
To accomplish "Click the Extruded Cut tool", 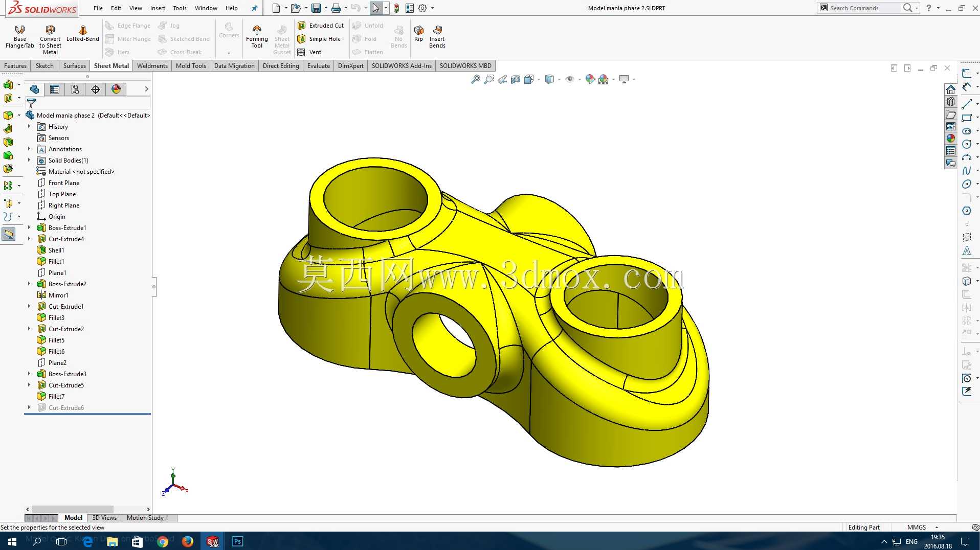I will tap(321, 26).
